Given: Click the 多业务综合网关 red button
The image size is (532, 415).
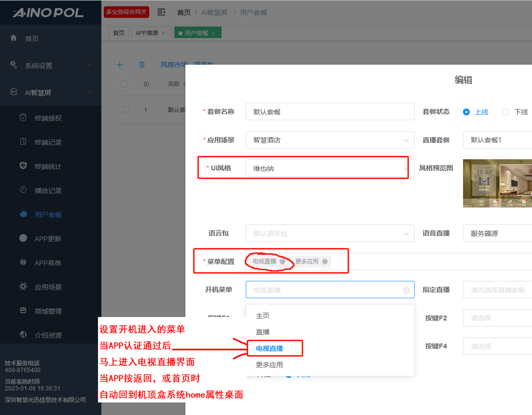Looking at the screenshot, I should point(126,12).
